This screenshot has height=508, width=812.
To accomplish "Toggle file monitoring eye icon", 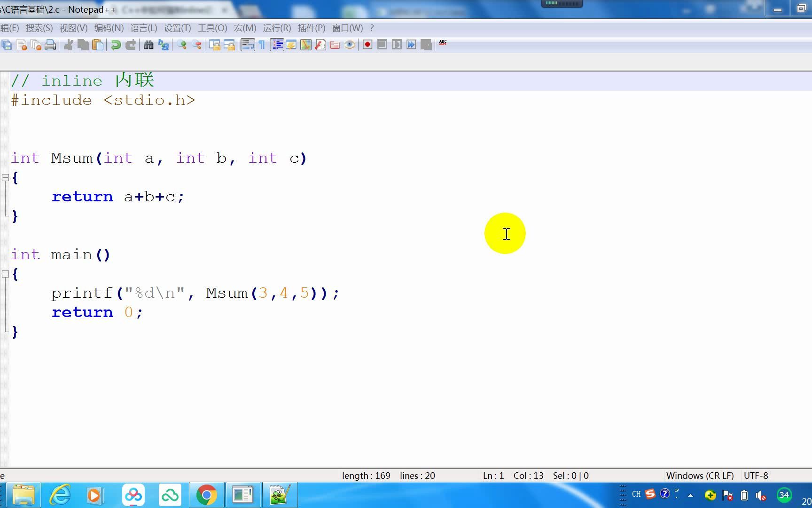I will coord(350,45).
